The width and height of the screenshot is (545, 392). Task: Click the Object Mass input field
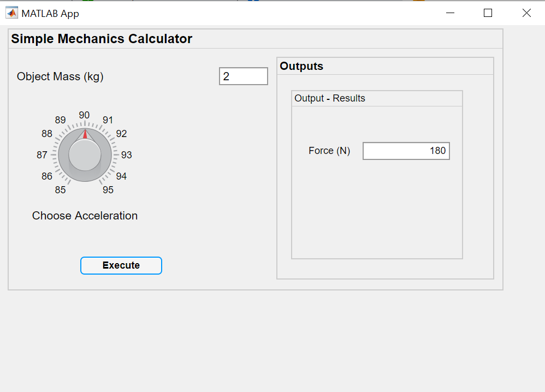click(243, 76)
